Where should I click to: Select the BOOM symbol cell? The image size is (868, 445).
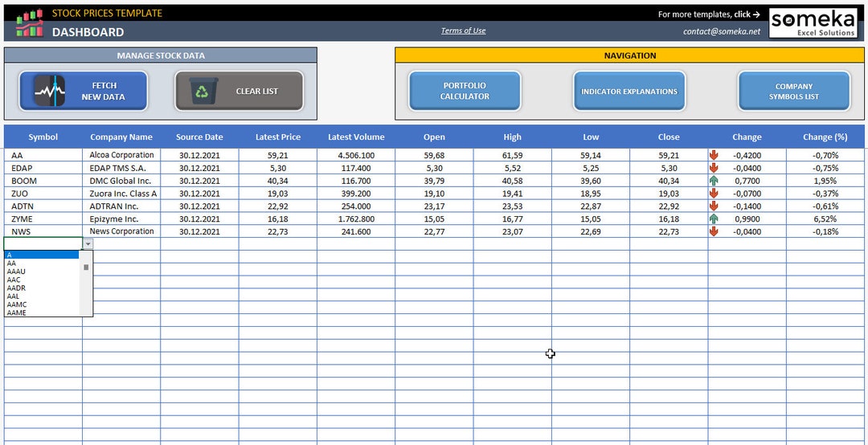(43, 181)
